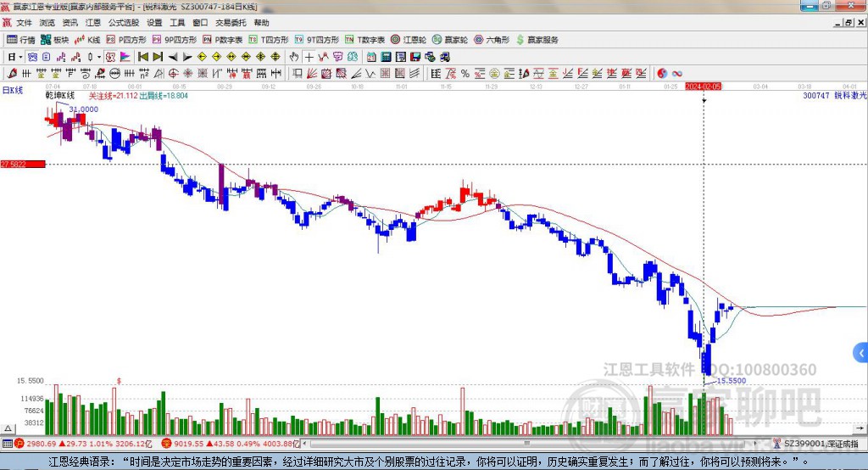Image resolution: width=868 pixels, height=470 pixels.
Task: Open the 江恩轮 Gann wheel
Action: pos(409,40)
